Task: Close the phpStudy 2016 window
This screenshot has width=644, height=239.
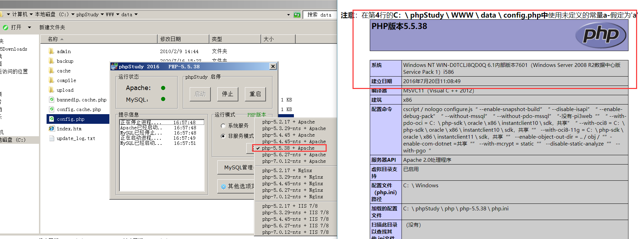Action: 273,66
